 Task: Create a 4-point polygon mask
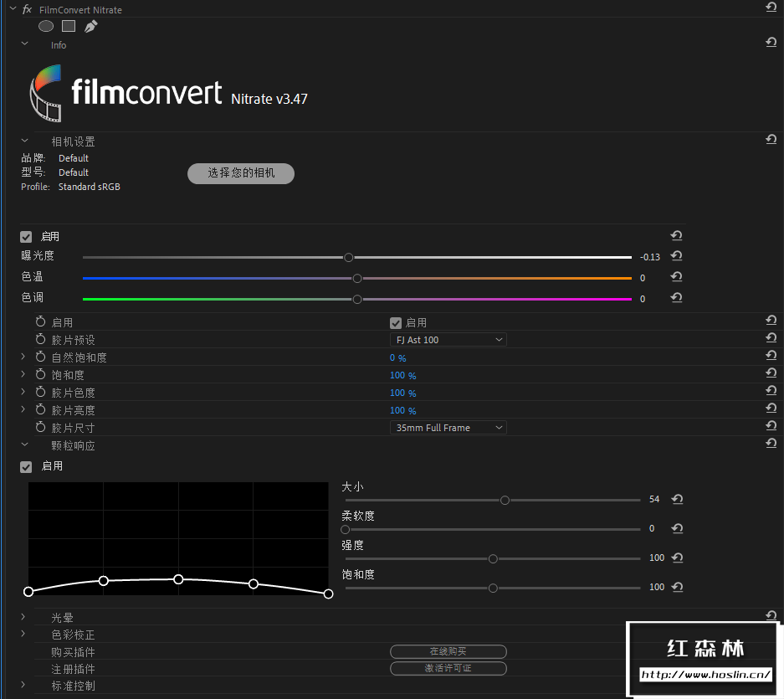(x=69, y=26)
